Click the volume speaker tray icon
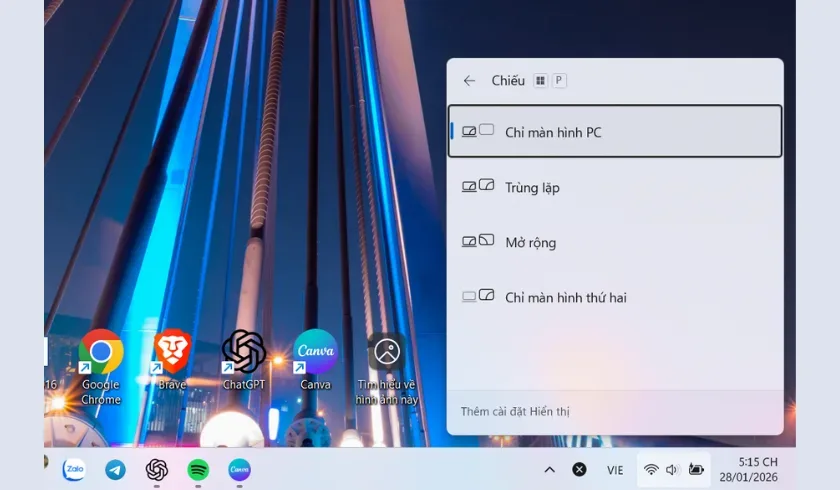Screen dimensions: 840x490 pos(672,470)
